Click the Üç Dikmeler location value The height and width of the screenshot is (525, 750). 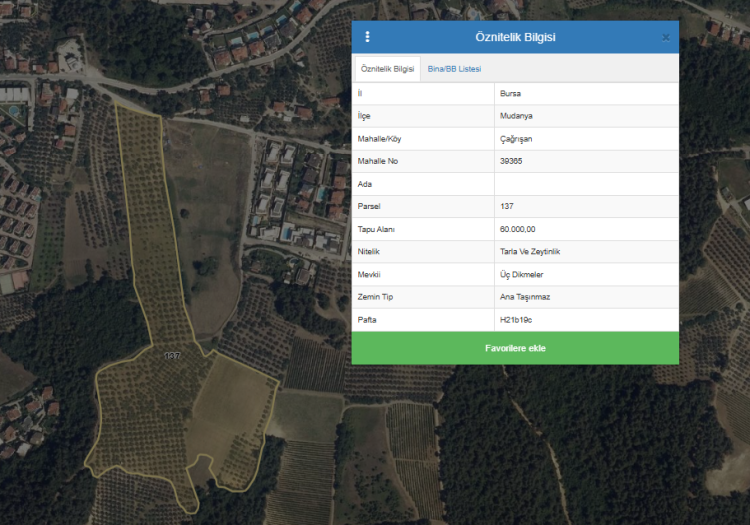coord(521,274)
